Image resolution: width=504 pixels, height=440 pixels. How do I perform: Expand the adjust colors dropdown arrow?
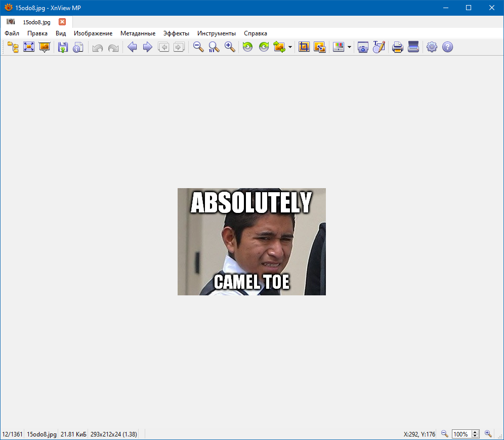[x=349, y=47]
